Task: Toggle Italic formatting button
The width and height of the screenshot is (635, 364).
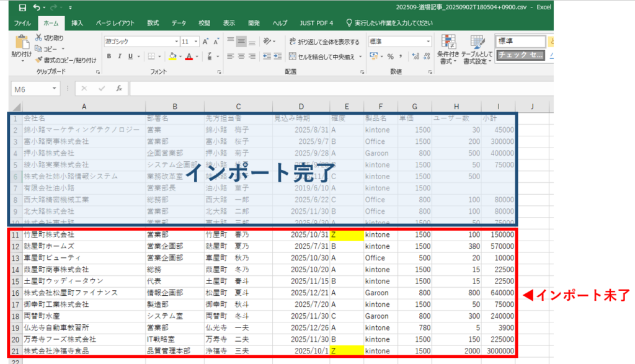Action: [x=120, y=56]
